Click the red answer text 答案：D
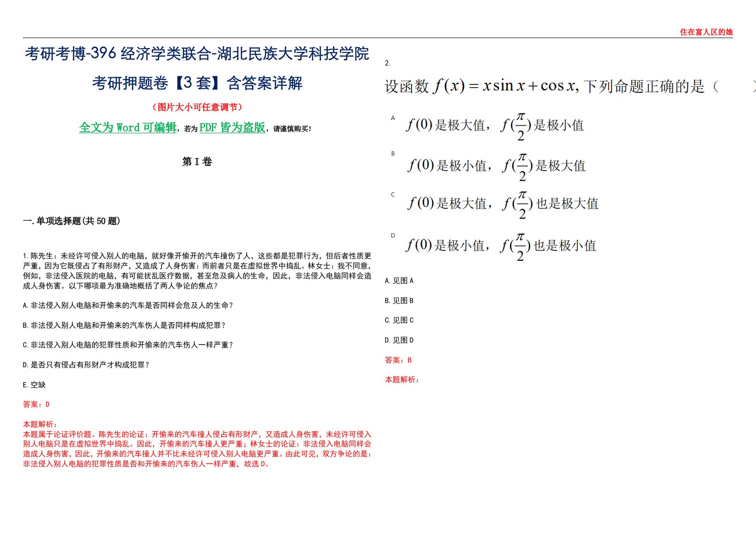Viewport: 756px width, 534px height. tap(36, 405)
